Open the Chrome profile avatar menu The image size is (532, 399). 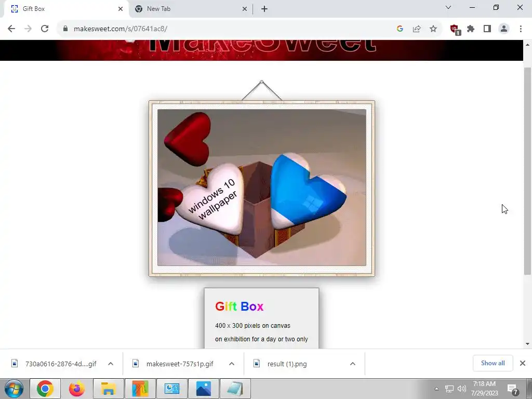pos(504,29)
